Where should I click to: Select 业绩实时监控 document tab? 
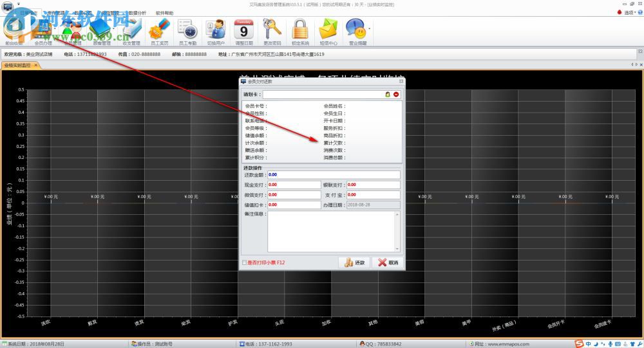(x=17, y=65)
